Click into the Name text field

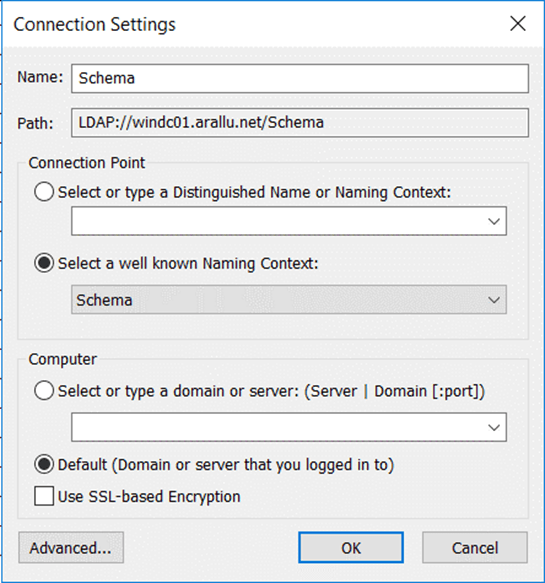[x=300, y=78]
